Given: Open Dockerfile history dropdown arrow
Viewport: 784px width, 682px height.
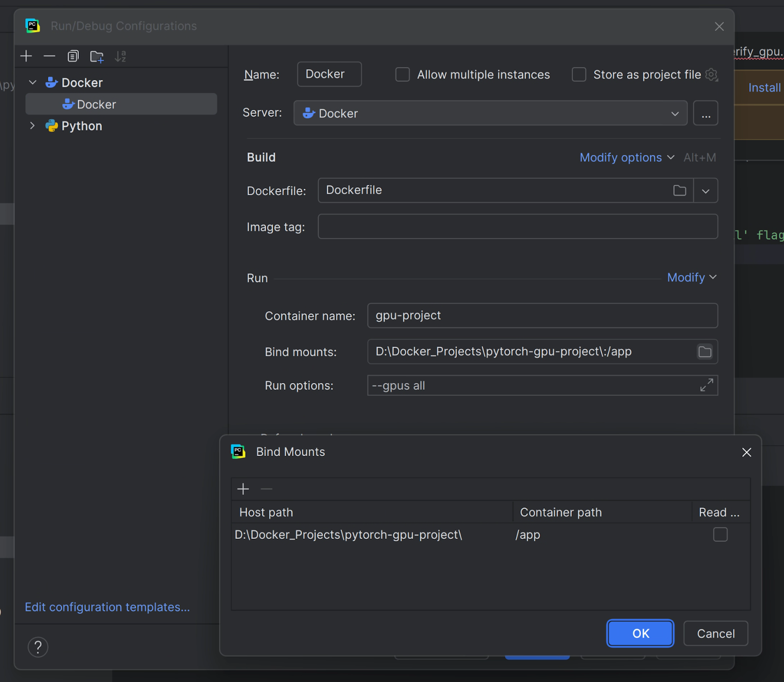Looking at the screenshot, I should (706, 191).
